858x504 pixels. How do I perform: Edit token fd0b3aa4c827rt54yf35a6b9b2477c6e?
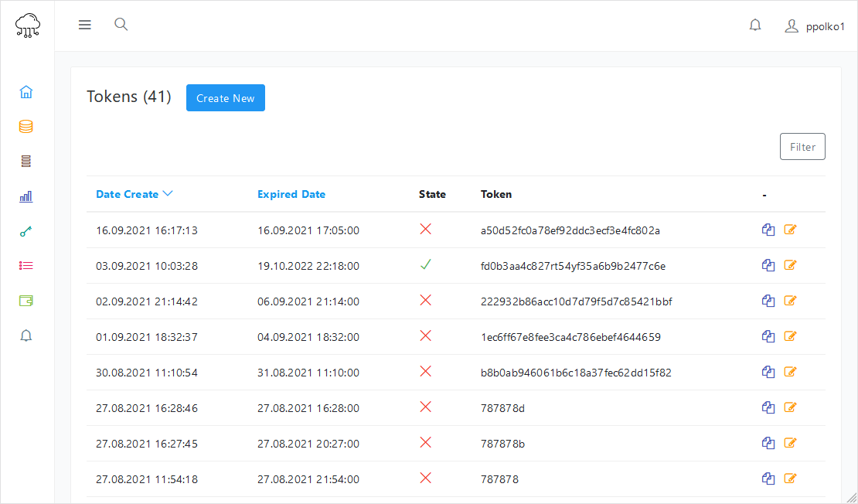[x=790, y=265]
